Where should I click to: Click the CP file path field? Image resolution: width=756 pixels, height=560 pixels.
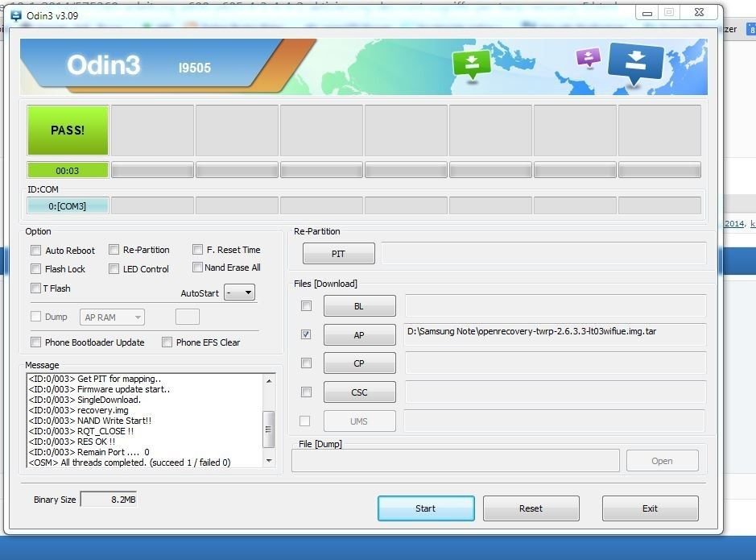(x=555, y=363)
